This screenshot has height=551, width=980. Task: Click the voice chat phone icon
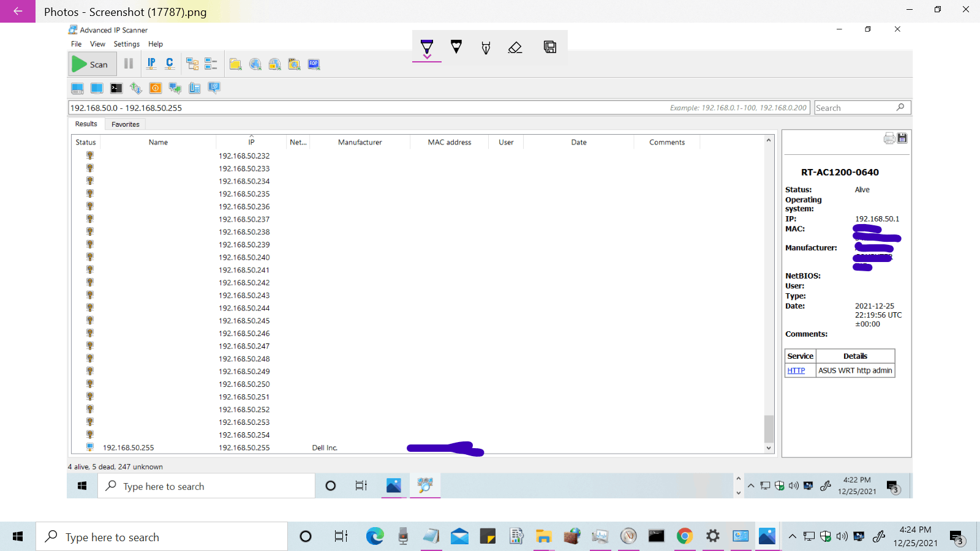(x=195, y=88)
